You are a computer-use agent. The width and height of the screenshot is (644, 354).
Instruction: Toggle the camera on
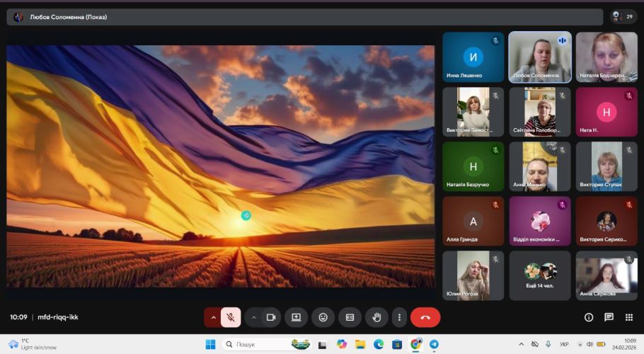click(x=270, y=317)
